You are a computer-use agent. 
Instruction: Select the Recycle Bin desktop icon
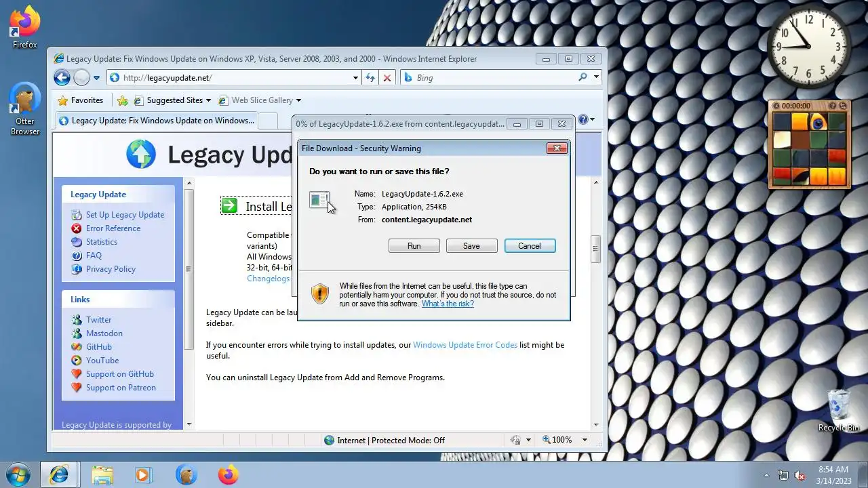tap(839, 410)
